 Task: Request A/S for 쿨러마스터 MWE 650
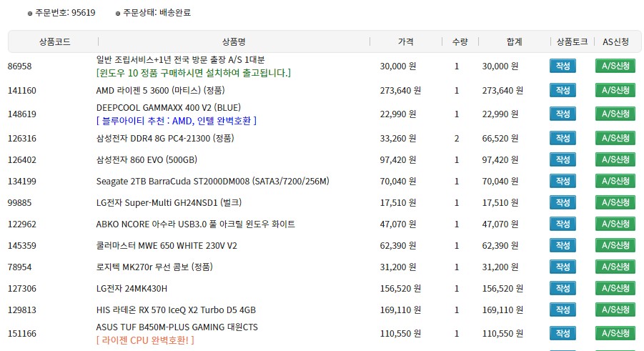tap(615, 245)
